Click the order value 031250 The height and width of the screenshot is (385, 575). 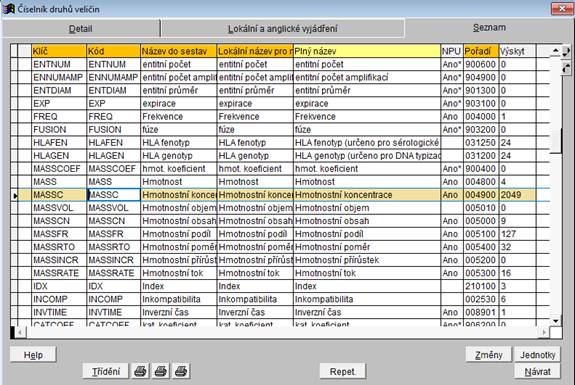pyautogui.click(x=481, y=143)
